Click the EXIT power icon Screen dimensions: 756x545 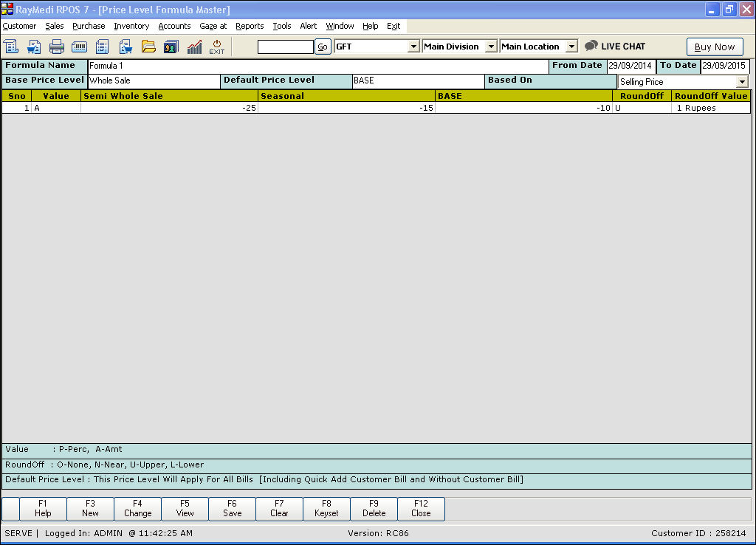pyautogui.click(x=216, y=47)
